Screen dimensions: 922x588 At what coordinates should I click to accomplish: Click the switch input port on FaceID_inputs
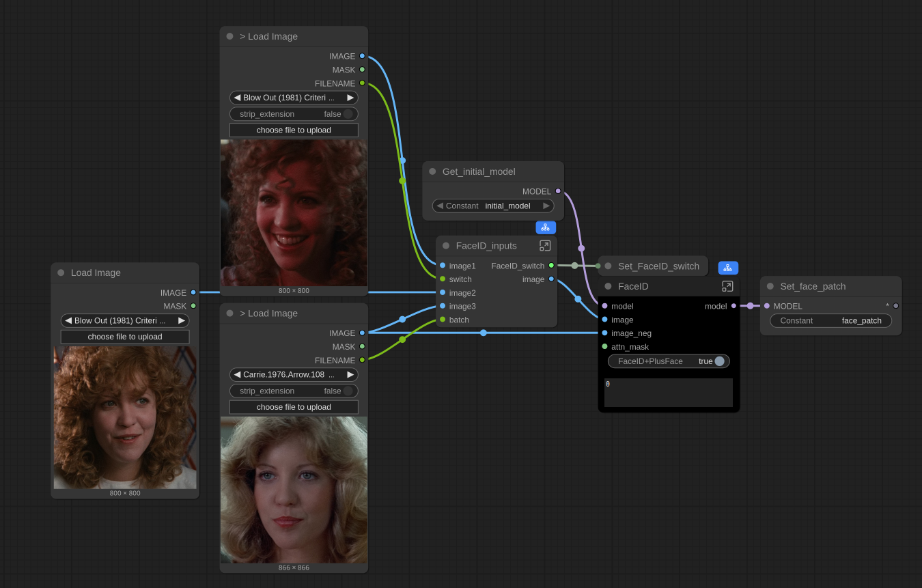pyautogui.click(x=443, y=279)
